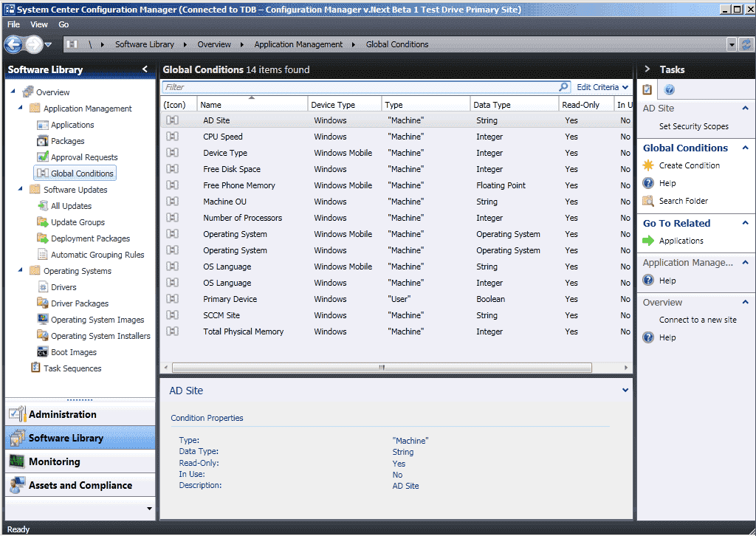The width and height of the screenshot is (756, 536).
Task: Collapse the Go To Related section
Action: [x=745, y=223]
